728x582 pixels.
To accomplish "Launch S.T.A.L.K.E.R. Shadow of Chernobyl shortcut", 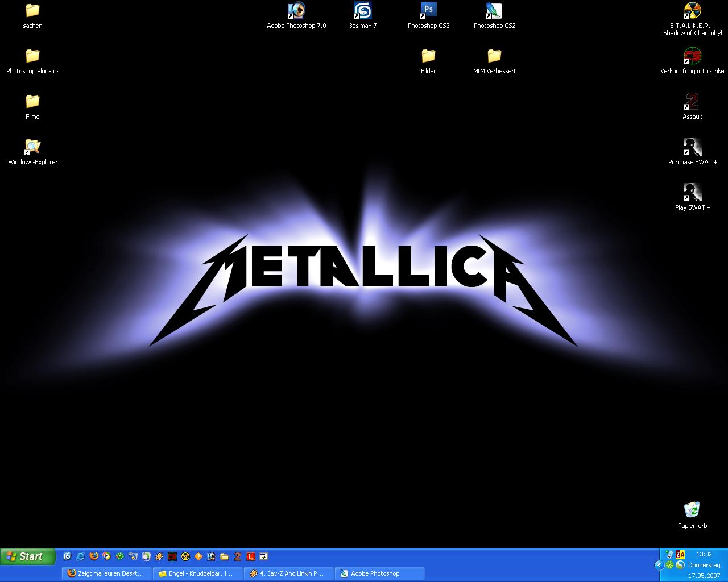I will coord(692,19).
